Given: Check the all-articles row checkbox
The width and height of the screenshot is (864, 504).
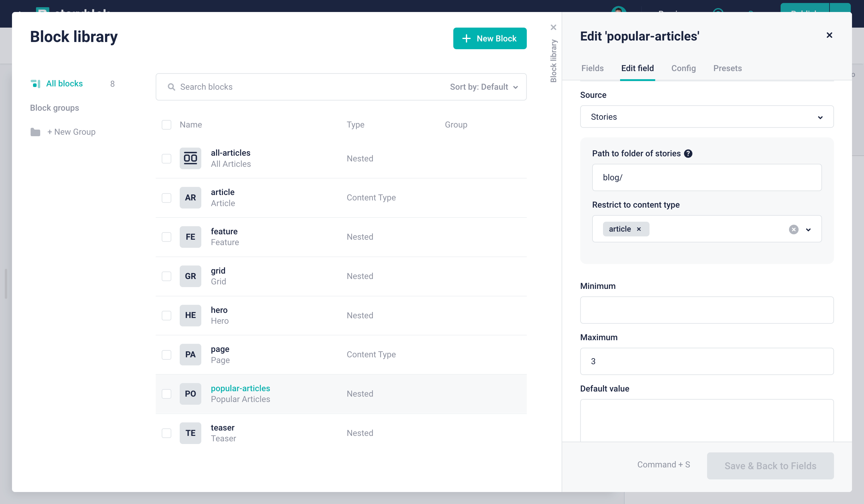Looking at the screenshot, I should click(x=166, y=159).
